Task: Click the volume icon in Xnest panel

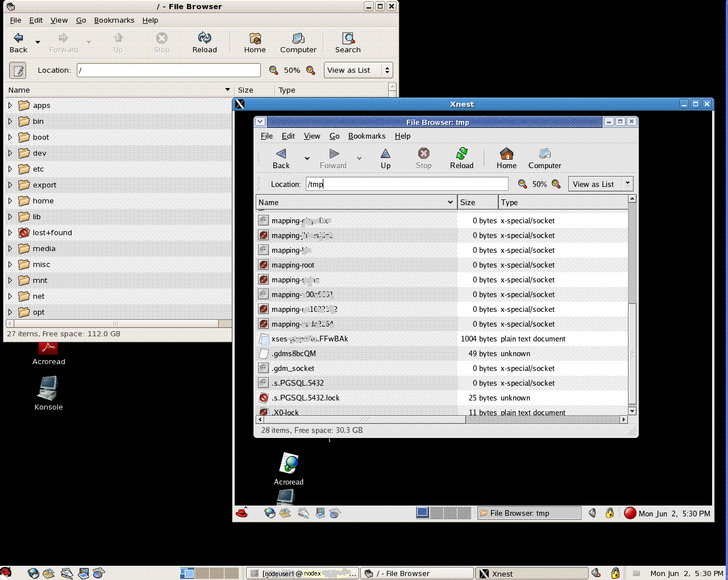Action: (592, 513)
